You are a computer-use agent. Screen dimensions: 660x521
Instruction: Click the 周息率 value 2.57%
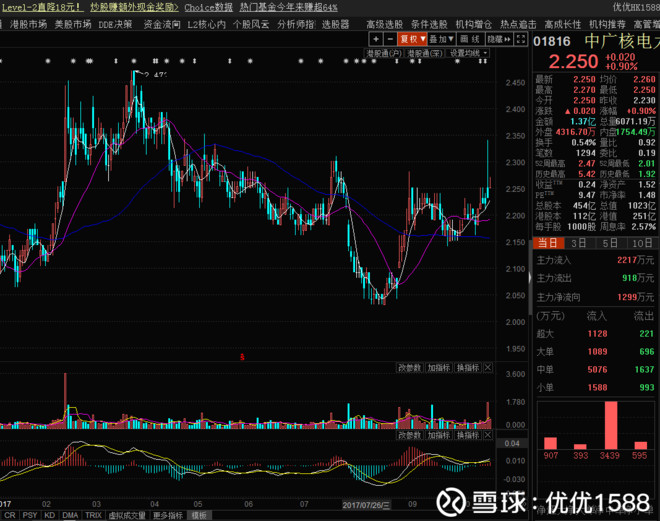point(643,226)
